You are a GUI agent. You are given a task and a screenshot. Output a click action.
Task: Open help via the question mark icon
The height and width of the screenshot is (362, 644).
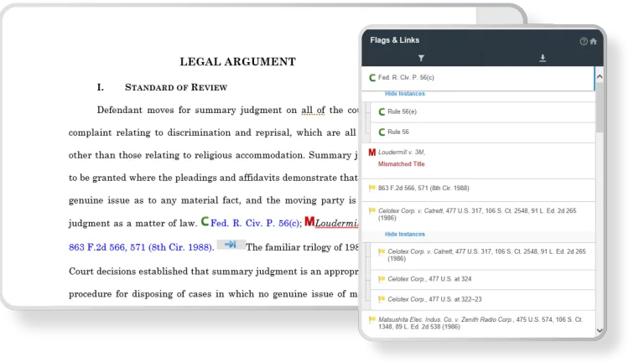[584, 40]
